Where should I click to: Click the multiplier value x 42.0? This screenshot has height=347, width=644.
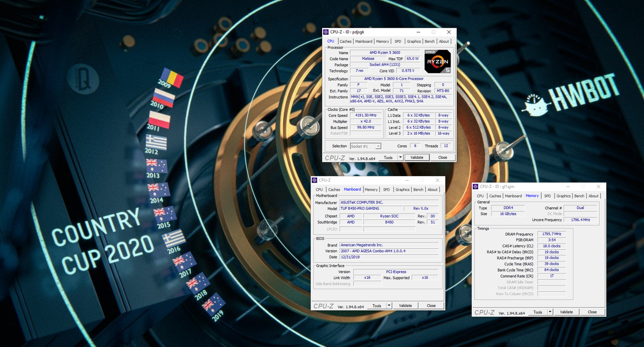pyautogui.click(x=366, y=121)
